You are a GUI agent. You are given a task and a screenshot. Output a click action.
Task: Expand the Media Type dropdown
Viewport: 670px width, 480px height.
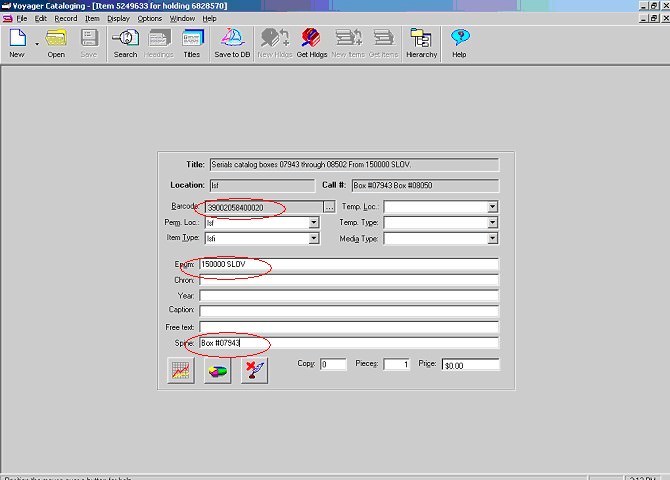click(x=492, y=239)
